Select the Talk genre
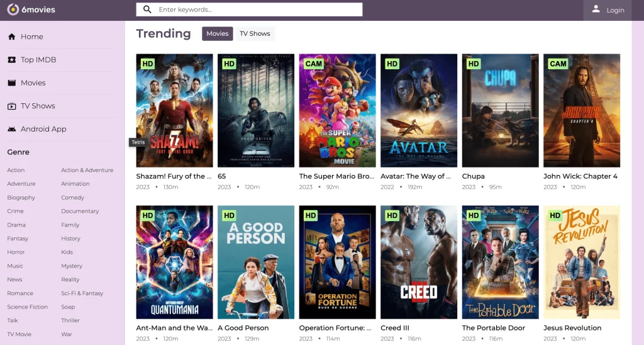This screenshot has width=644, height=345. [13, 320]
